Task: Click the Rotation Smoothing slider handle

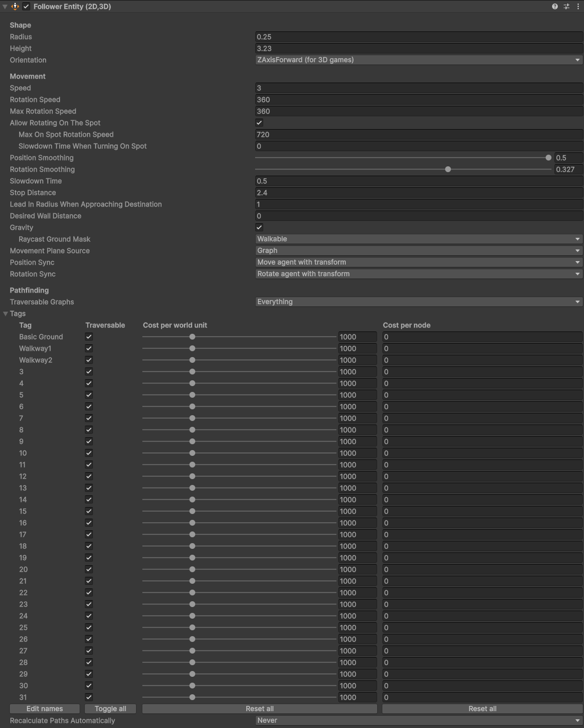Action: pyautogui.click(x=448, y=169)
